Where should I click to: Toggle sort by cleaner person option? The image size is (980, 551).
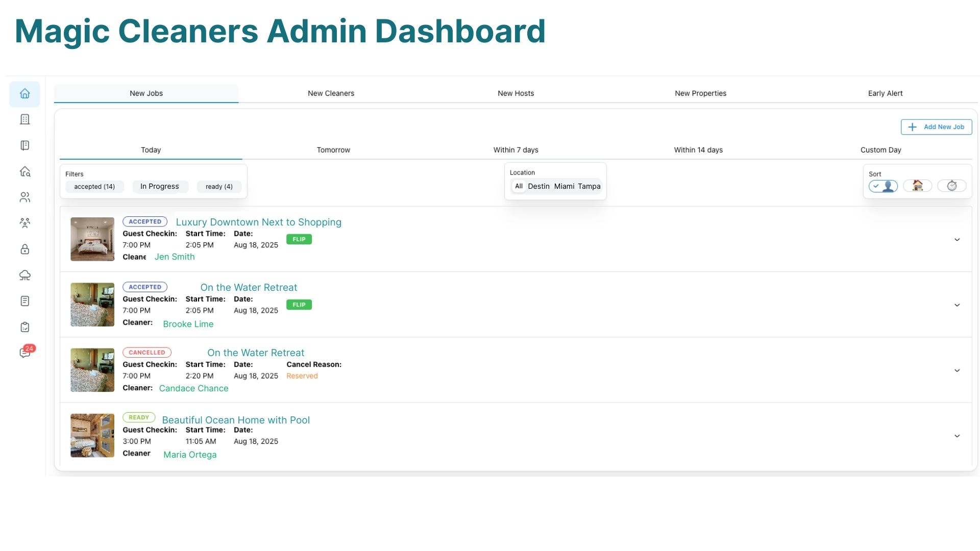click(x=883, y=186)
